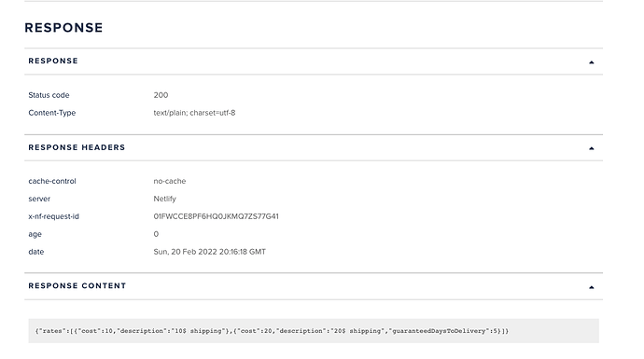Collapse the RESPONSE CONTENT section arrow
This screenshot has height=359, width=644.
point(592,287)
